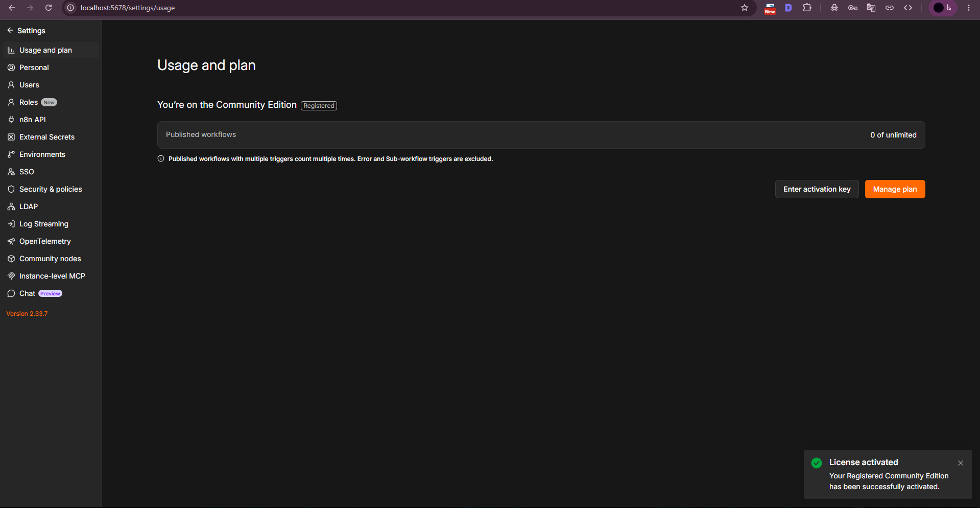Viewport: 980px width, 508px height.
Task: Open OpenTelemetry settings
Action: tap(51, 241)
